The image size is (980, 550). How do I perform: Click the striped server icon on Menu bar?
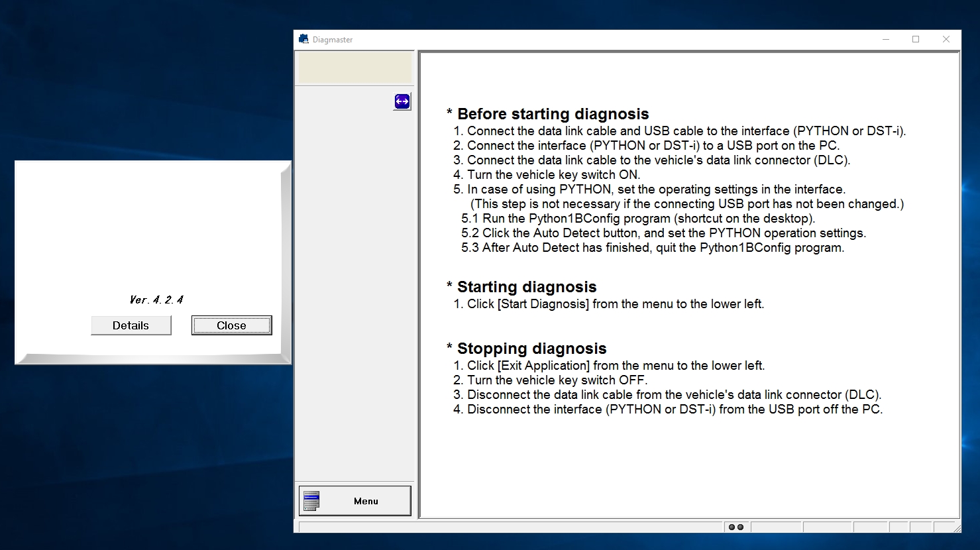click(311, 500)
